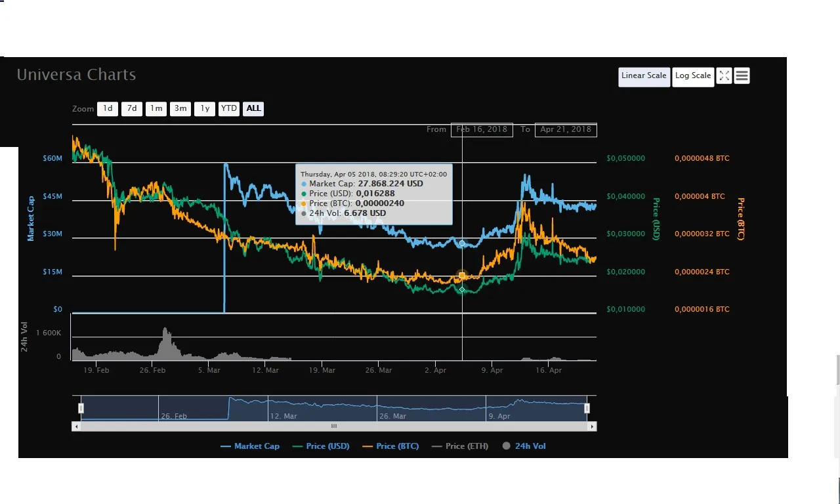Toggle Price (BTC) series in legend

point(390,446)
